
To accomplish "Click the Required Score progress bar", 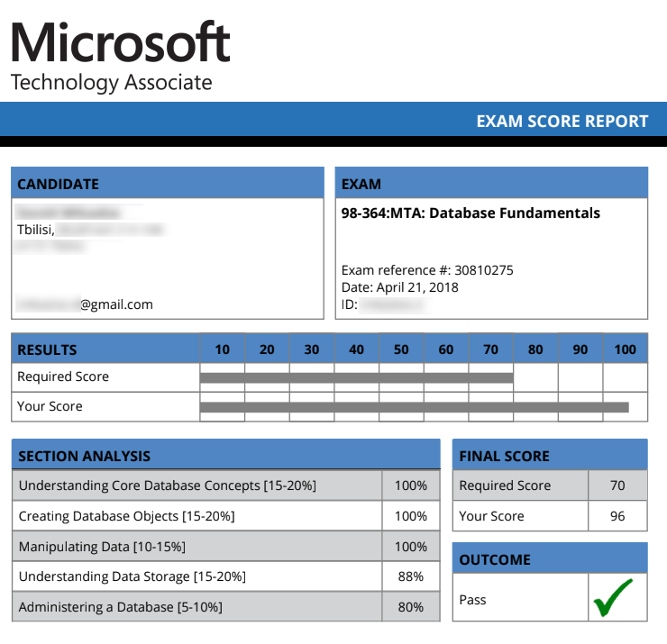I will [x=356, y=378].
